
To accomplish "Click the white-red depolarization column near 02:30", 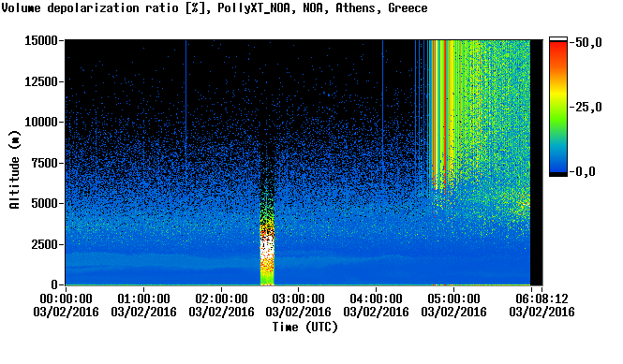I will pos(267,250).
